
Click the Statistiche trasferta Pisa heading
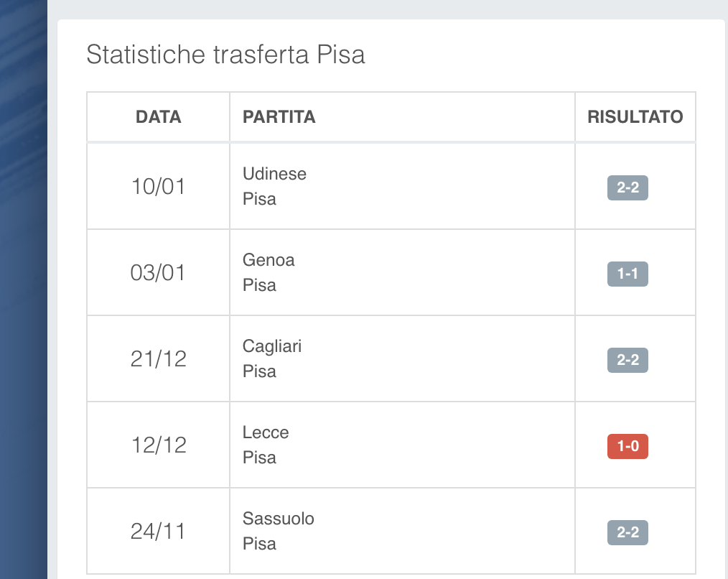(225, 55)
